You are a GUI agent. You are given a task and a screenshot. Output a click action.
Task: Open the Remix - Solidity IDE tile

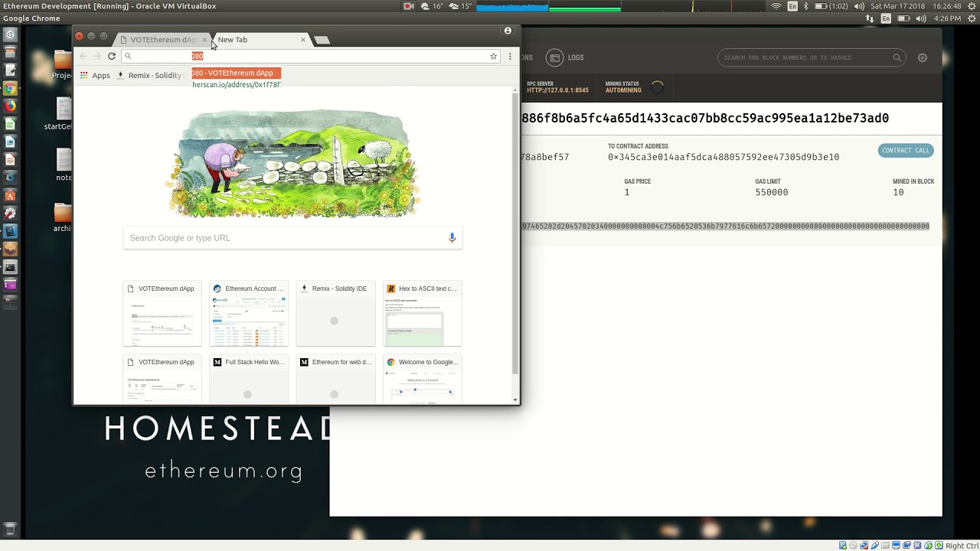coord(335,314)
